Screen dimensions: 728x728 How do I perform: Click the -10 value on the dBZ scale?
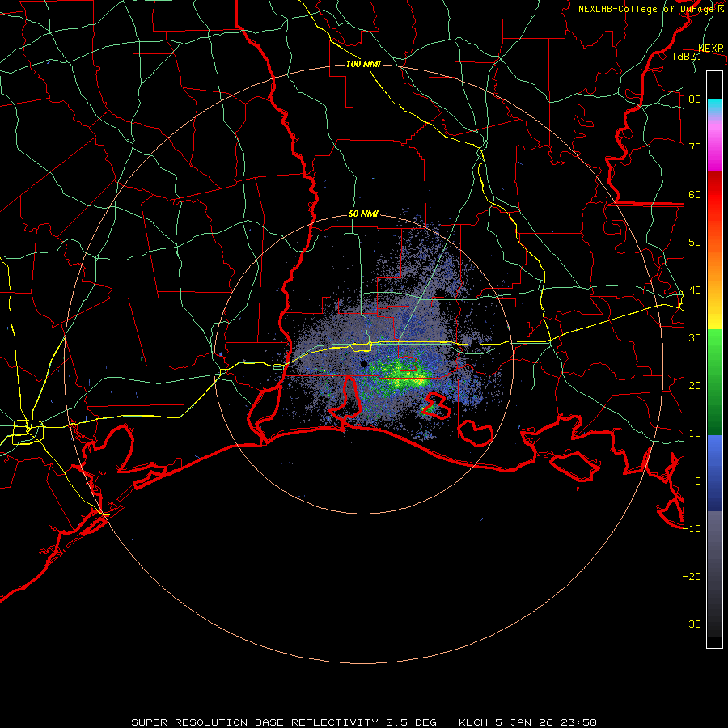(692, 529)
